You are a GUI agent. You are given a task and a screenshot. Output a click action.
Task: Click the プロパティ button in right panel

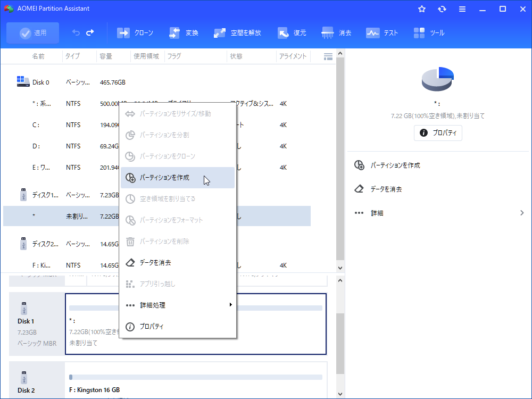(438, 133)
